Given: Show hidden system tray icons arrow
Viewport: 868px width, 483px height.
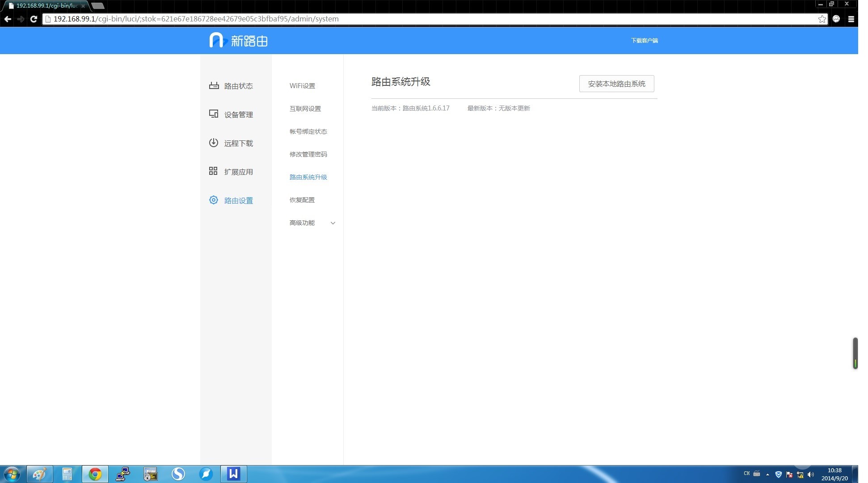Looking at the screenshot, I should pos(767,475).
